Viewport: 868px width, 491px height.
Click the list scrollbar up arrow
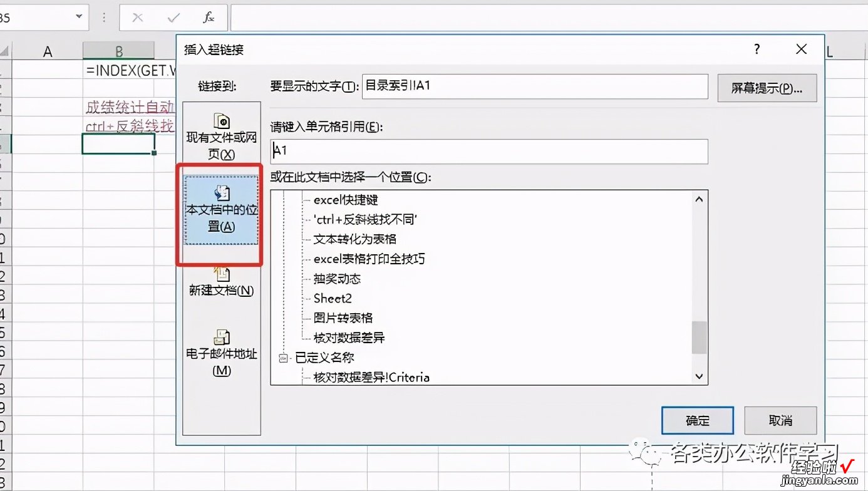699,200
